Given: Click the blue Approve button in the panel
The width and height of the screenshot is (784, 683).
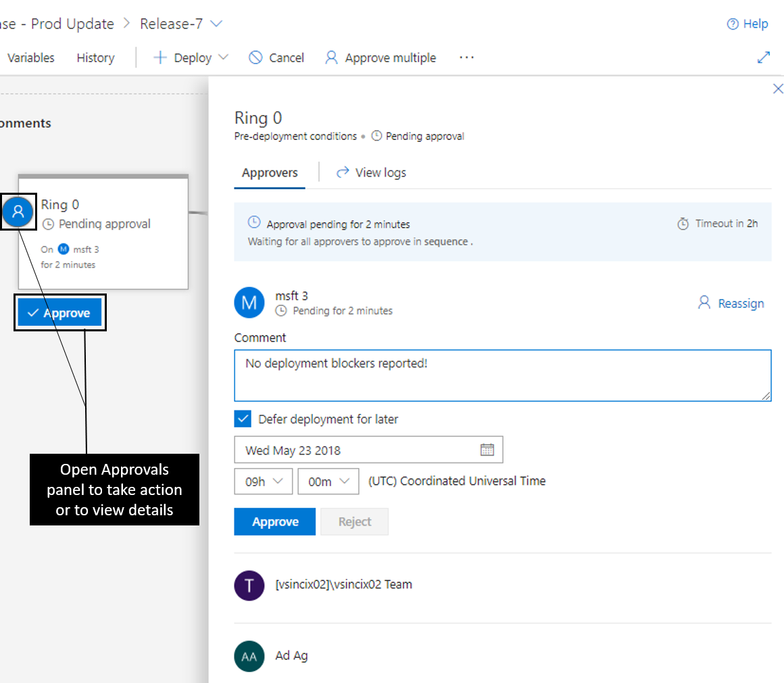Looking at the screenshot, I should point(274,521).
